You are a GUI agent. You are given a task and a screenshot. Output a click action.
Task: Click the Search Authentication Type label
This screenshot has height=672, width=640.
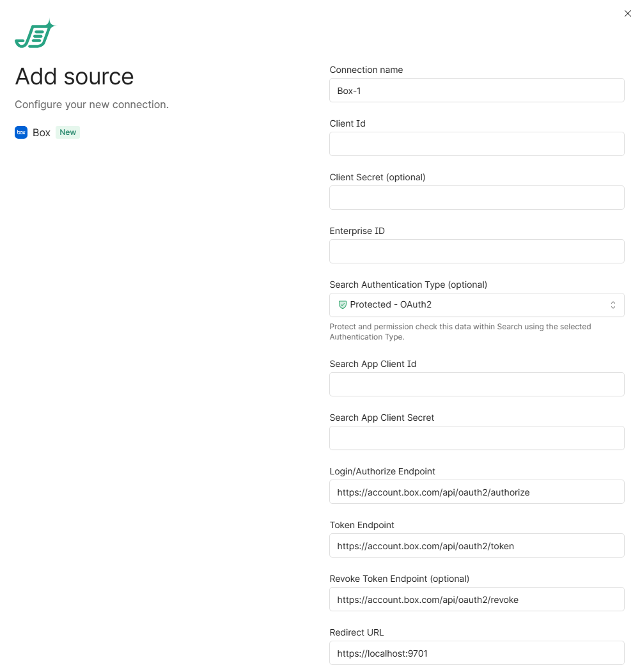[408, 285]
